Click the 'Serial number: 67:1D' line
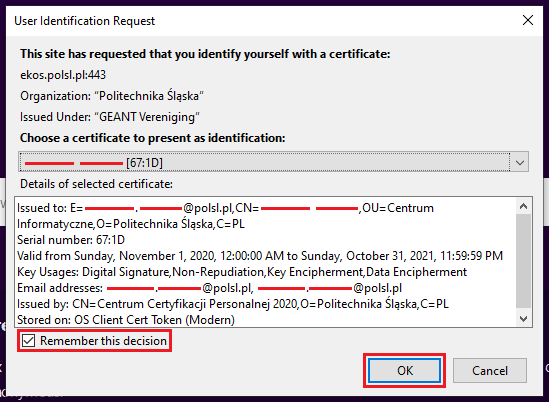 click(x=71, y=240)
